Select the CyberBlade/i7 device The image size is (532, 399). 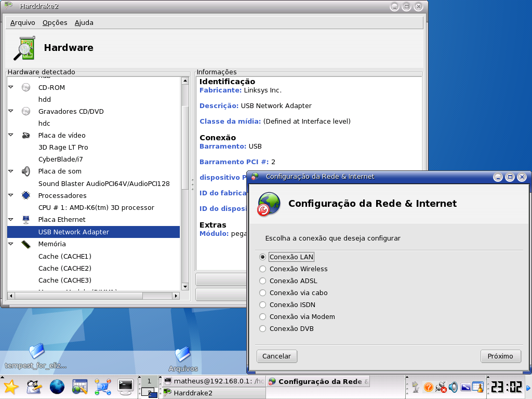(x=60, y=159)
